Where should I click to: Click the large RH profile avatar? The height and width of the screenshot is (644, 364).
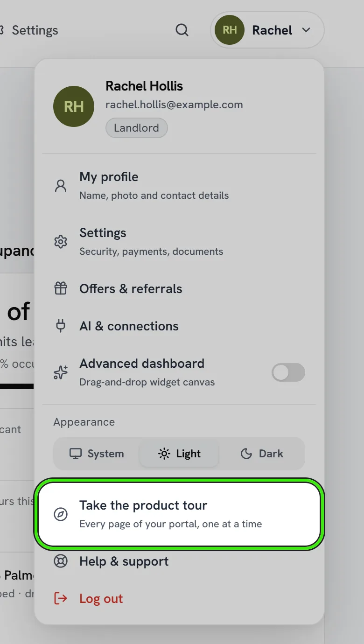pyautogui.click(x=74, y=106)
